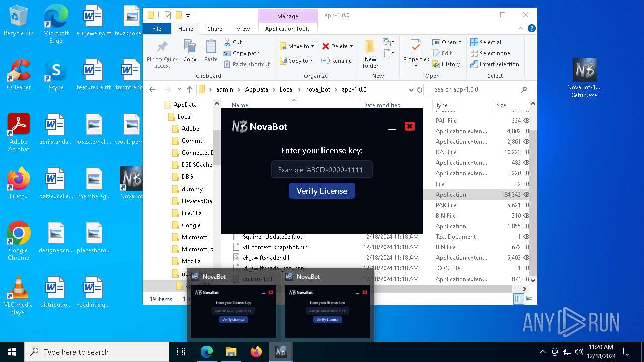Click the Explorer Help icon
The width and height of the screenshot is (644, 362).
(x=531, y=29)
